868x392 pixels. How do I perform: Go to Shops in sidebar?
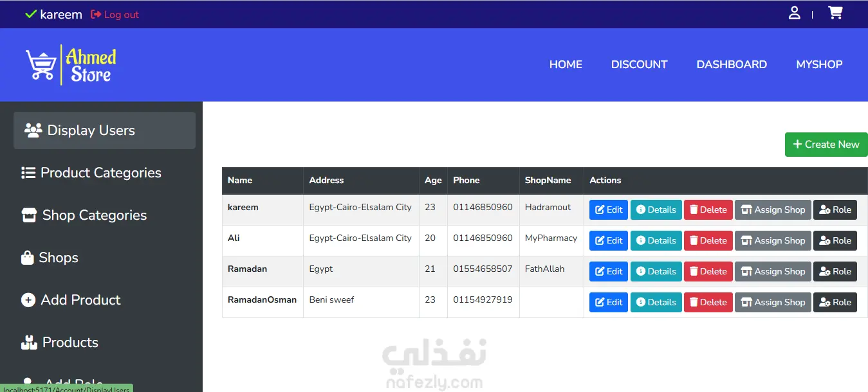50,258
